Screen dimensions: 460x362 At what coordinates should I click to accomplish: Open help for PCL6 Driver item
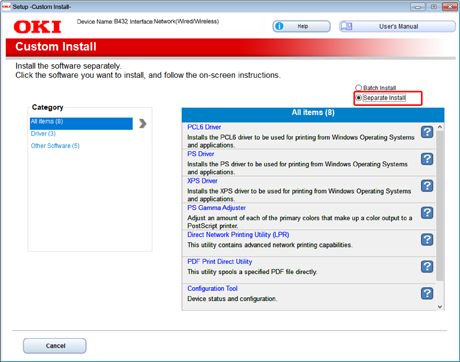coord(427,132)
